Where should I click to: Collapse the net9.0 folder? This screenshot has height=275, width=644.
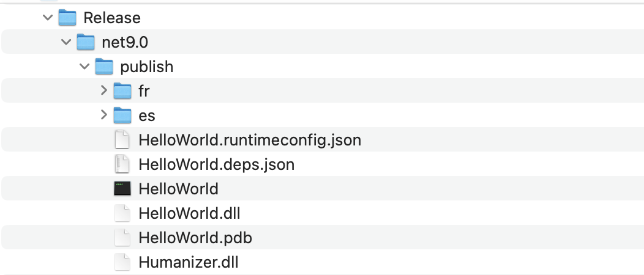[x=66, y=43]
